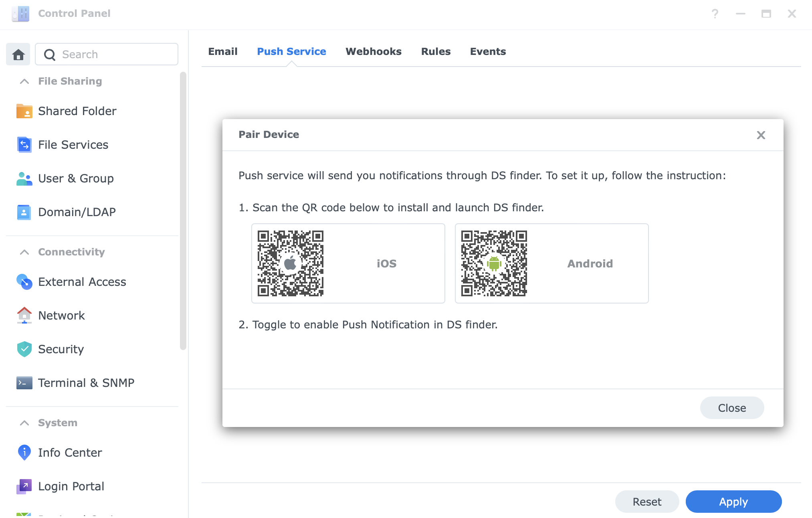Open the Email tab

222,52
